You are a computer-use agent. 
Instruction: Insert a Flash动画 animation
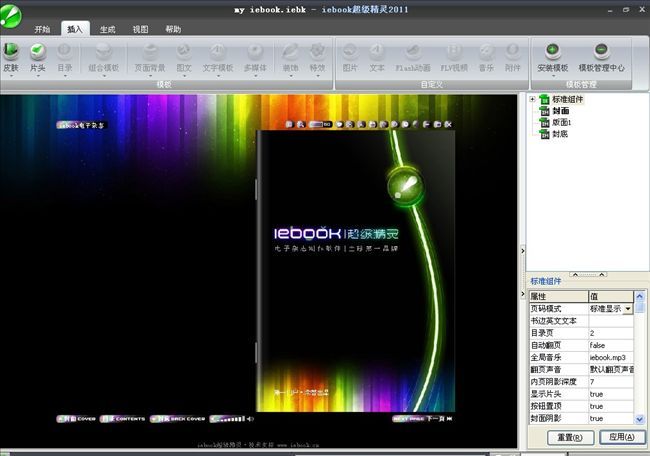[413, 51]
